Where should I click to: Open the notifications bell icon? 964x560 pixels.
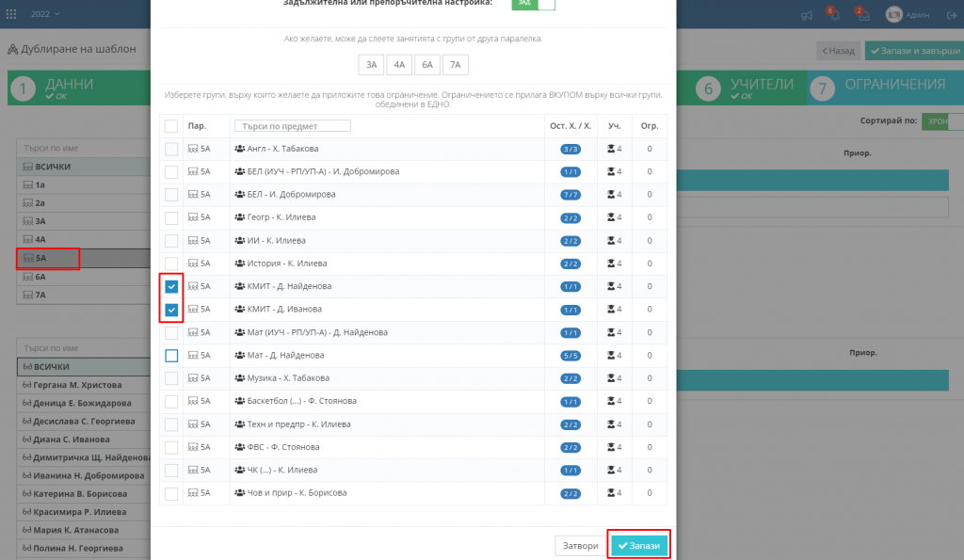point(833,15)
